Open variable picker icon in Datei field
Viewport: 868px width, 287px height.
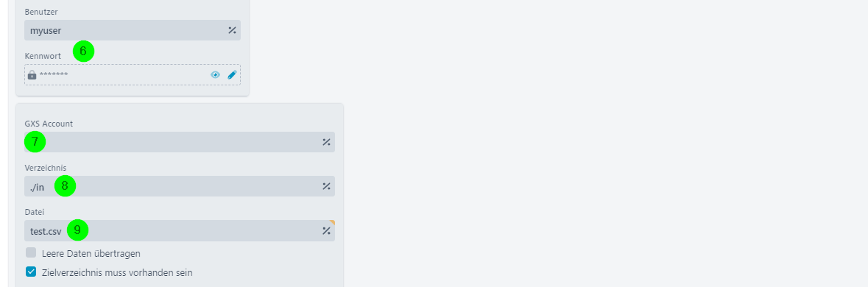[326, 230]
